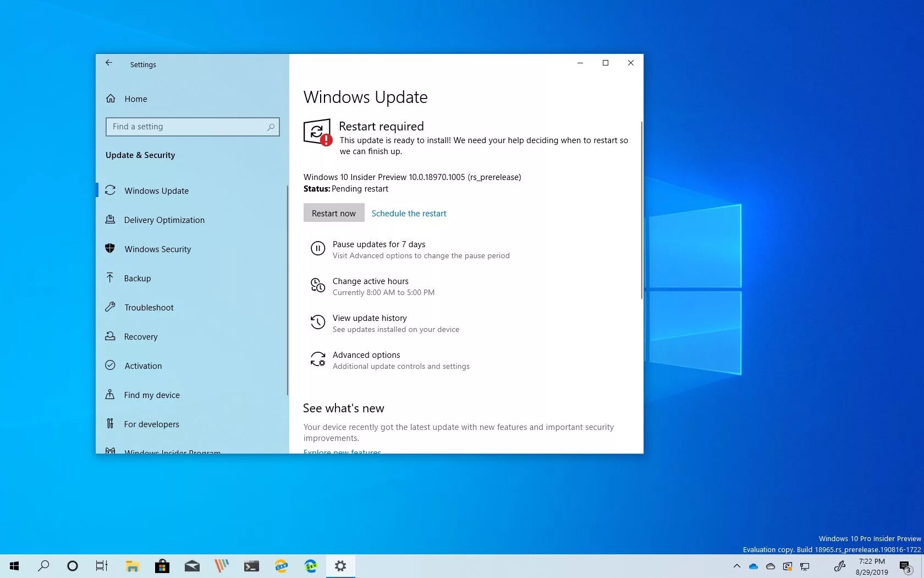This screenshot has height=578, width=924.
Task: Open the Recovery settings page
Action: click(140, 336)
